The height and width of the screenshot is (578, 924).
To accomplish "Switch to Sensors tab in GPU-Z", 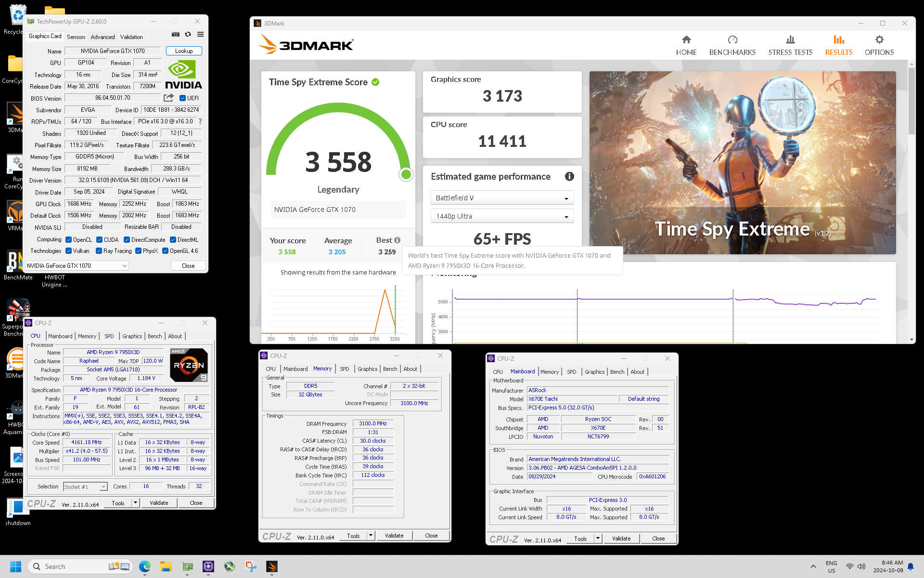I will pyautogui.click(x=76, y=37).
